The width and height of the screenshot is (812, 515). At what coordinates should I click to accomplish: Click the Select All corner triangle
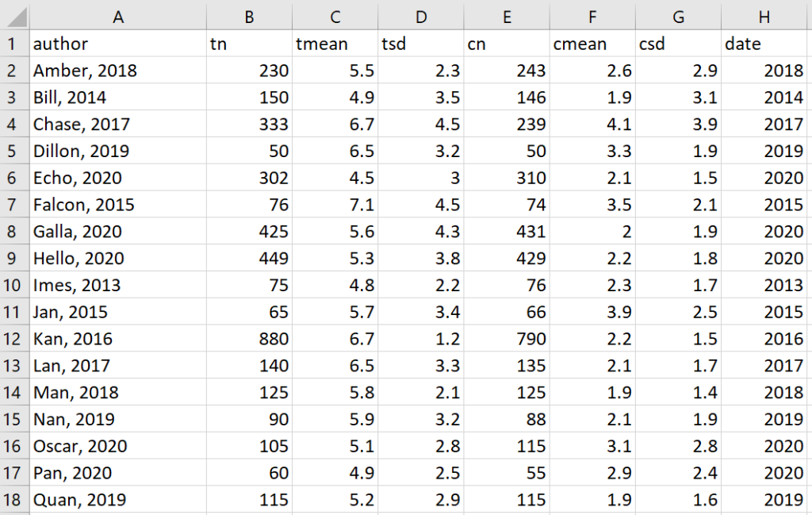point(14,17)
